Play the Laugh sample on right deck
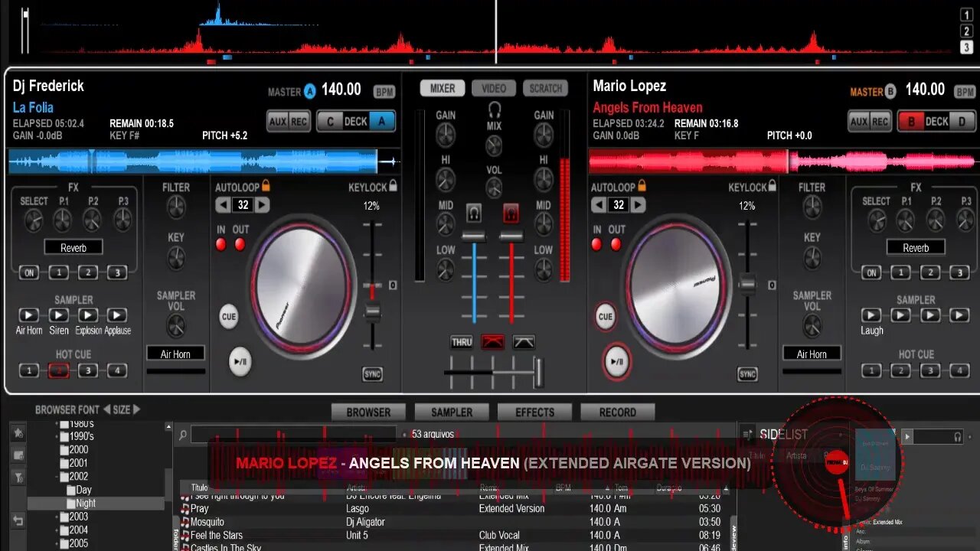 [x=871, y=315]
